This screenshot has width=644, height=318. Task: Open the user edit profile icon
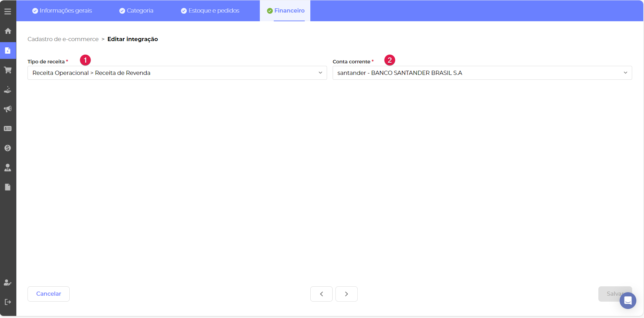8,282
